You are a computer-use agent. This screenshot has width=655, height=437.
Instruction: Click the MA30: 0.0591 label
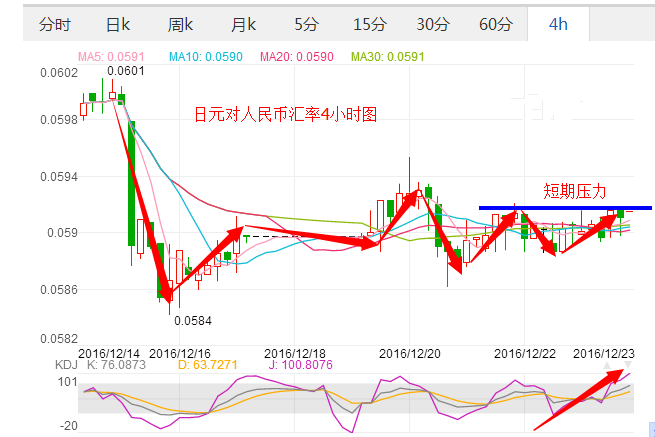[388, 56]
